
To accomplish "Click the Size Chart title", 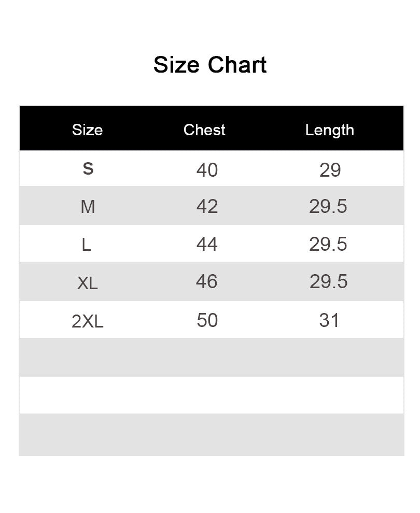I will click(210, 65).
